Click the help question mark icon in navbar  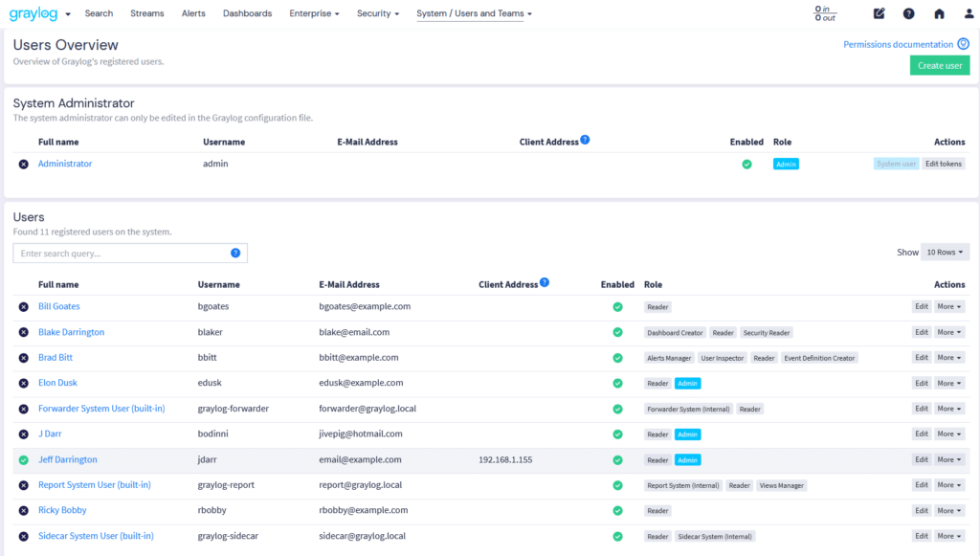coord(908,13)
